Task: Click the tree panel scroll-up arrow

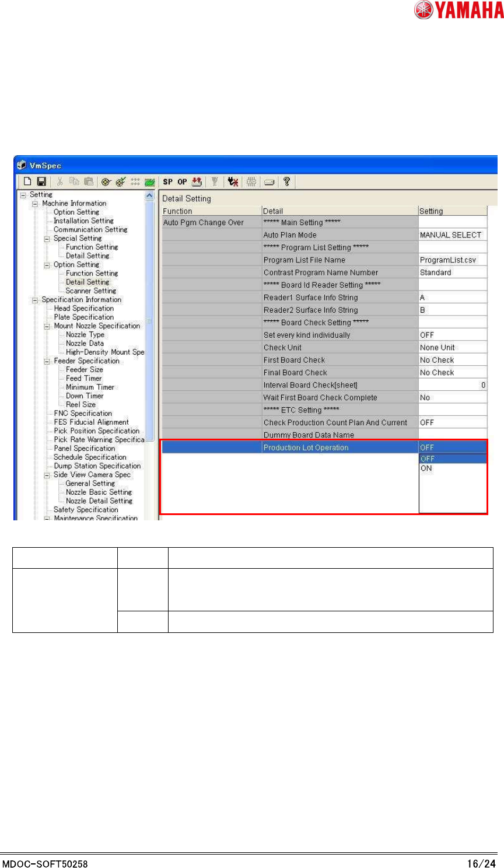Action: (149, 197)
